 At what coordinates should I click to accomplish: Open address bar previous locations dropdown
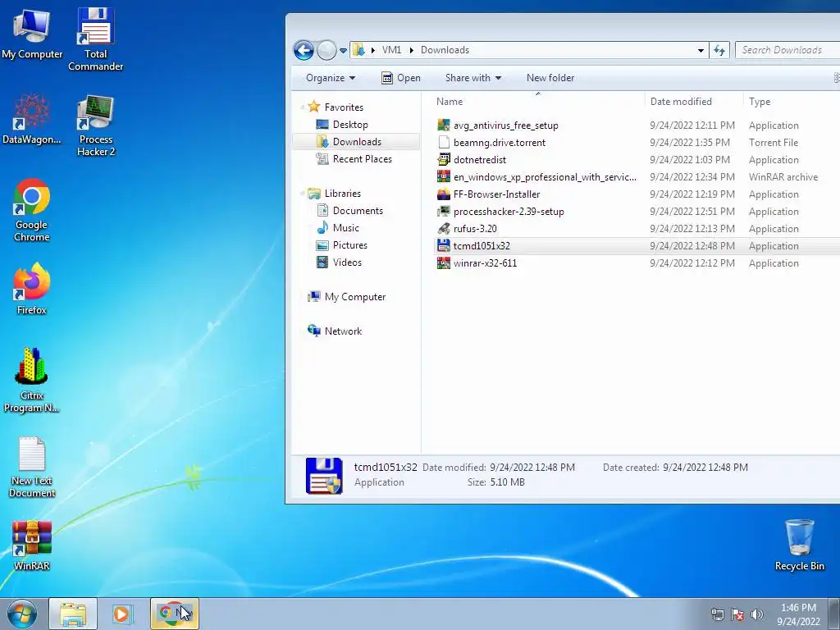701,50
